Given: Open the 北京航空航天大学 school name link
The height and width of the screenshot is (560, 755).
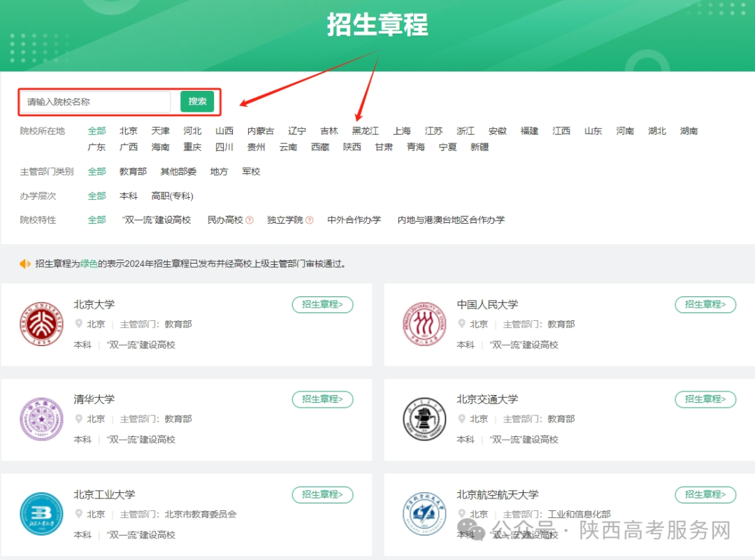Looking at the screenshot, I should (x=498, y=494).
